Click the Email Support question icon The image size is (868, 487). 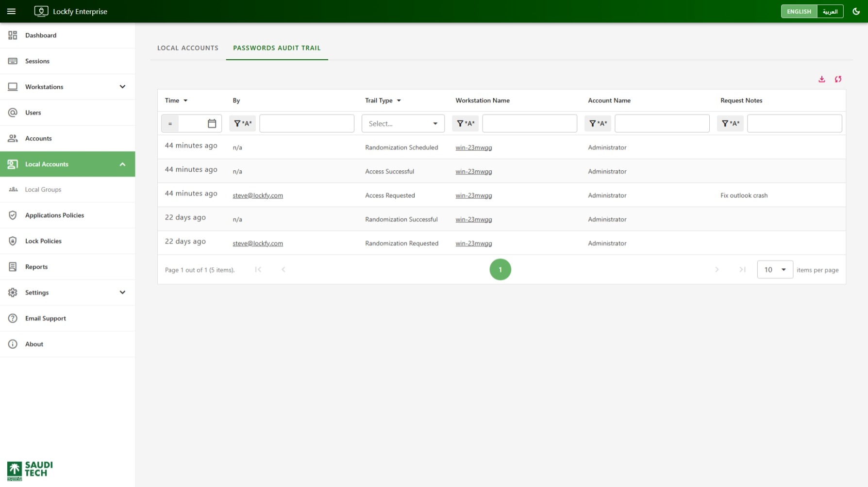13,318
